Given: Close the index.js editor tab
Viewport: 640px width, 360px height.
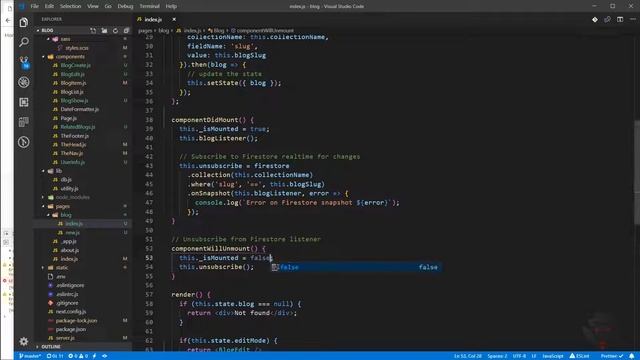Looking at the screenshot, I should point(174,20).
